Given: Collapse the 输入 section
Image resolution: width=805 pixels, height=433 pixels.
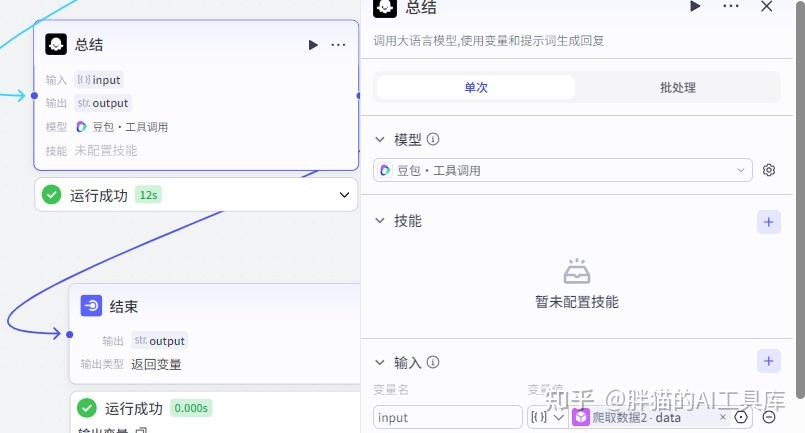Looking at the screenshot, I should (380, 363).
